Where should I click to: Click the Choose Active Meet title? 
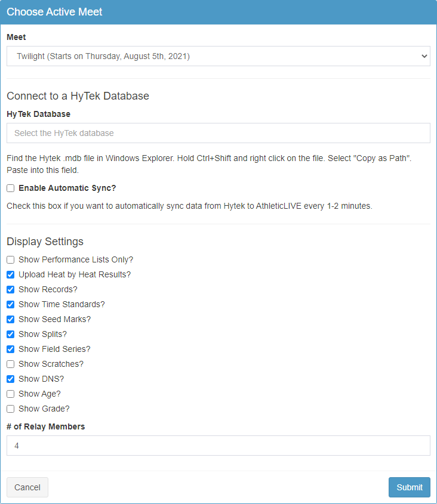point(54,12)
